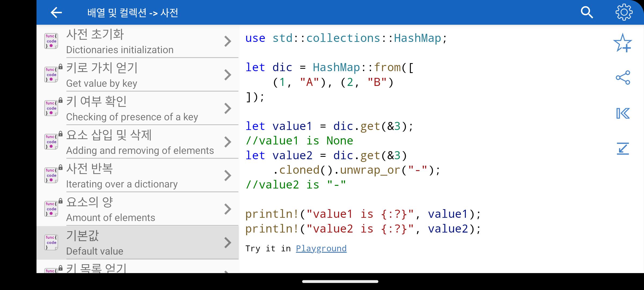Click locked code icon beside Get value by key
The image size is (644, 290).
click(51, 75)
